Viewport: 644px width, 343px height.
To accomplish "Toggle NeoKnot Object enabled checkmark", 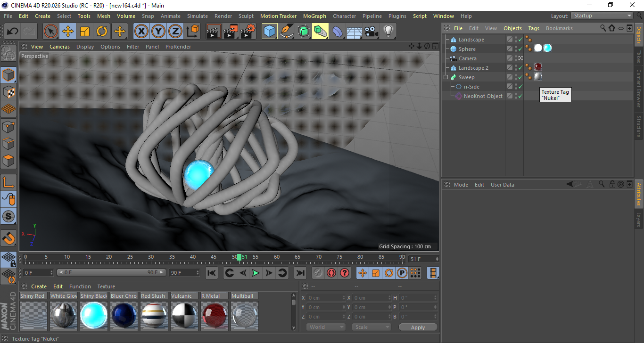I will point(520,96).
